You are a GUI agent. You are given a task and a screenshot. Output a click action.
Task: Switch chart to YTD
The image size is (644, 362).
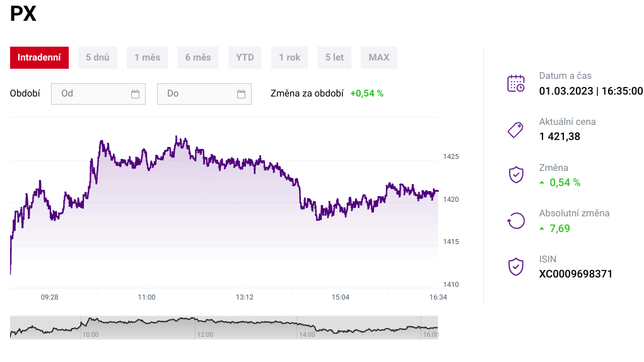tap(245, 57)
